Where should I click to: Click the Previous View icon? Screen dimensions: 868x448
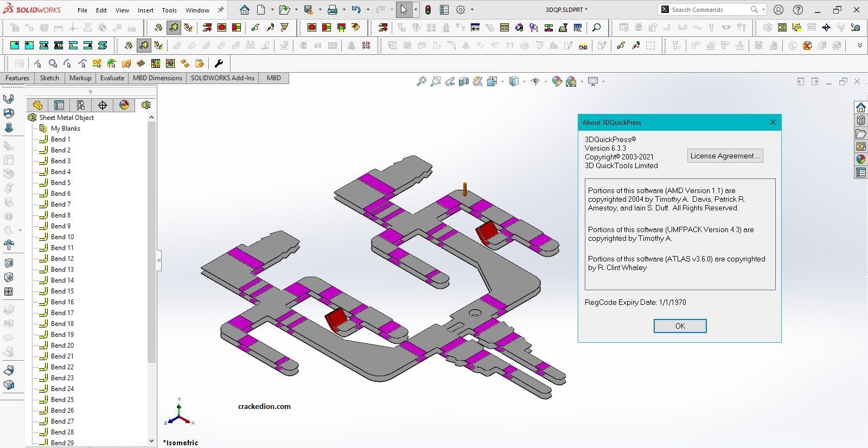(x=450, y=81)
